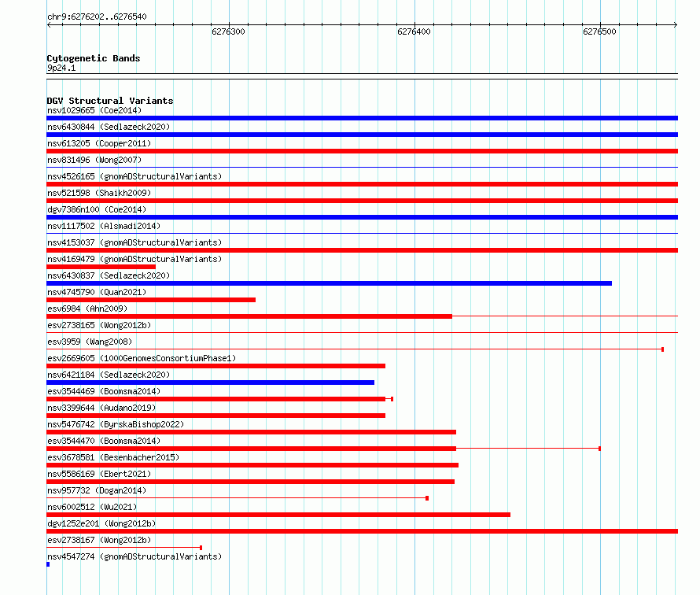Screen dimensions: 700x595
Task: Click dgv7386n100 (Coe2014) label
Action: 97,209
